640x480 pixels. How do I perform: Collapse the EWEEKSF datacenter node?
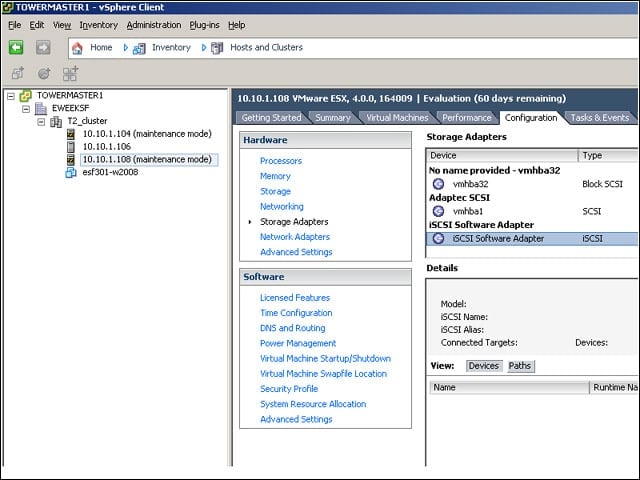pos(26,109)
